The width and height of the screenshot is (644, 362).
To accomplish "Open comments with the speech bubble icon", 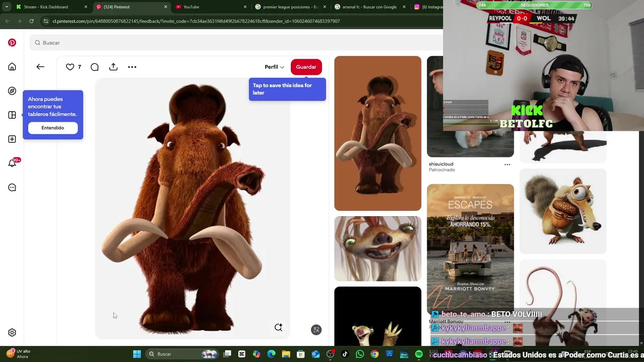I will [95, 67].
